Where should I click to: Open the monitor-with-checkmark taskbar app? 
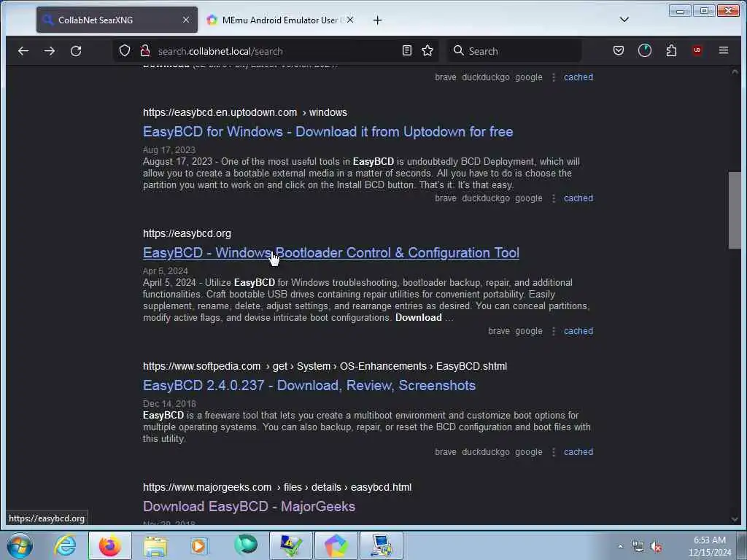click(290, 545)
